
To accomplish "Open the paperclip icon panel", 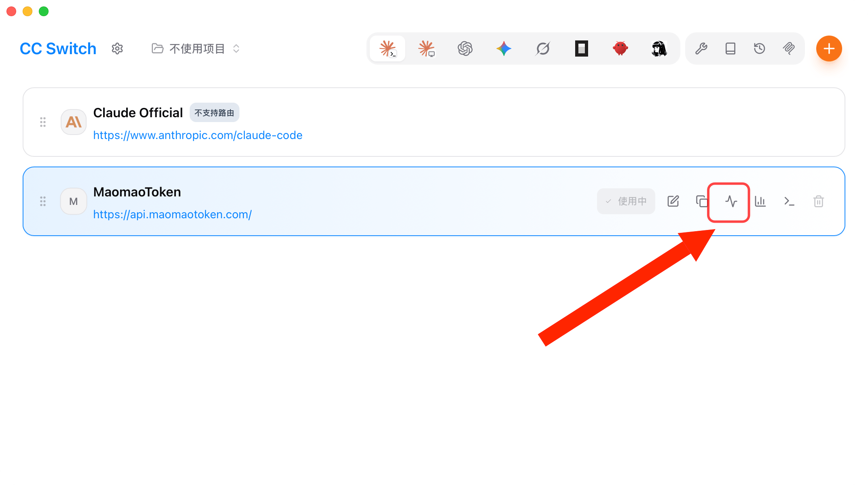I will 789,48.
